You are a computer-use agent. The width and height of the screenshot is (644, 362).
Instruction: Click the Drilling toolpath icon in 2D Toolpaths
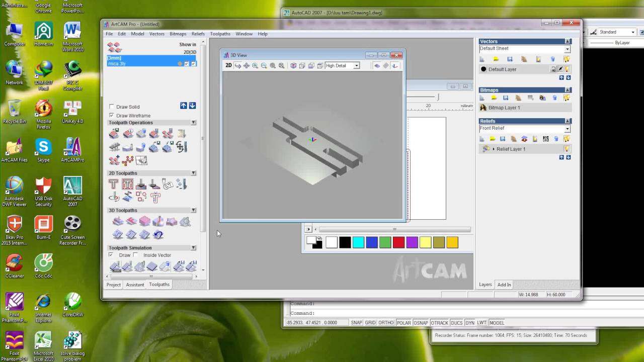click(x=181, y=184)
